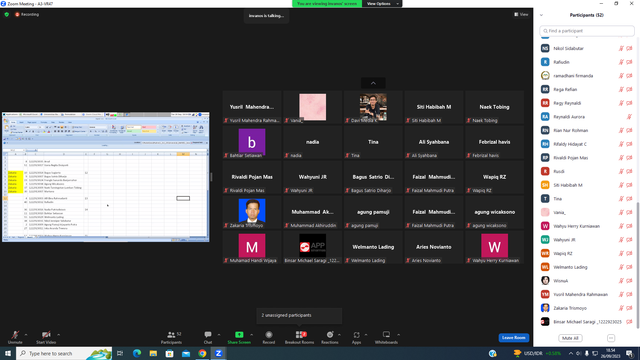Expand the arrow next to Apps
Screen dimensions: 640x360
tap(366, 335)
